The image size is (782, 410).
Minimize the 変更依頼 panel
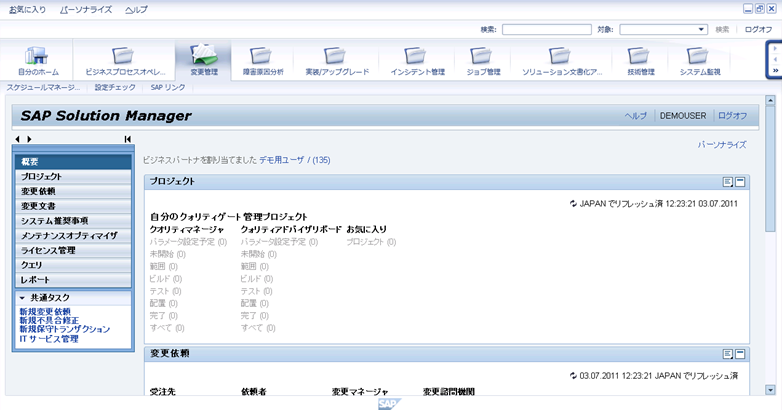coord(740,354)
